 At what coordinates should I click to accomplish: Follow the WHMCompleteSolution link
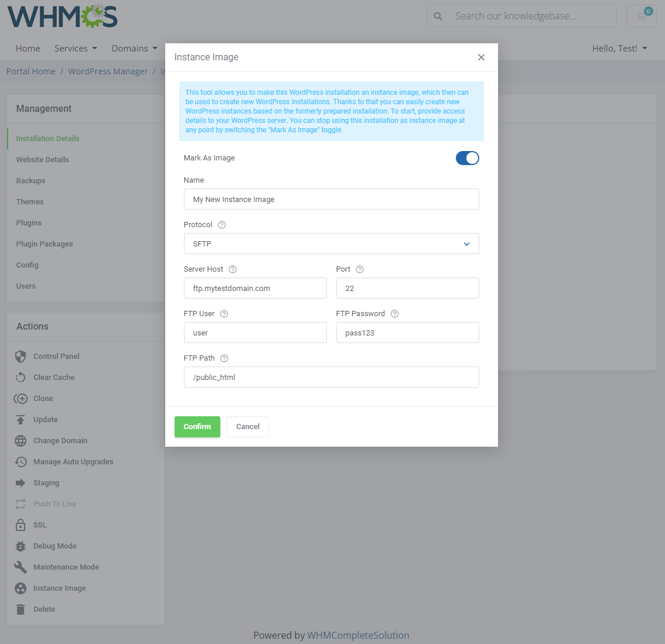pos(358,635)
